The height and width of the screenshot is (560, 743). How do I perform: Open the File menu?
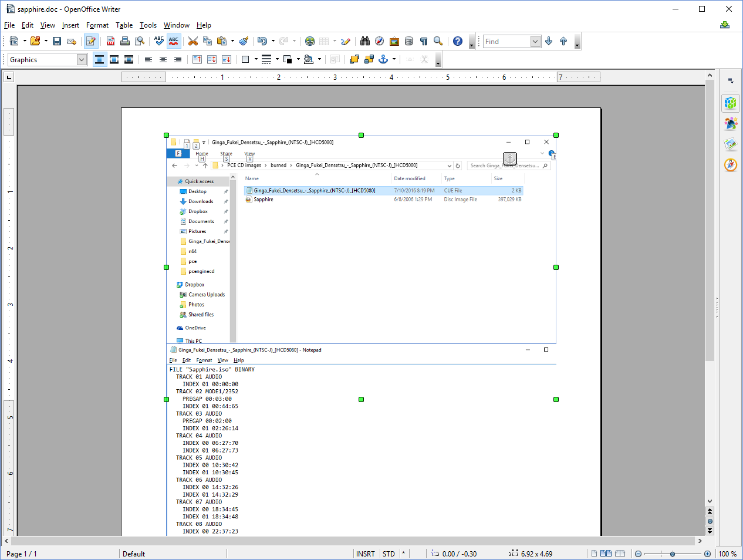click(x=9, y=25)
